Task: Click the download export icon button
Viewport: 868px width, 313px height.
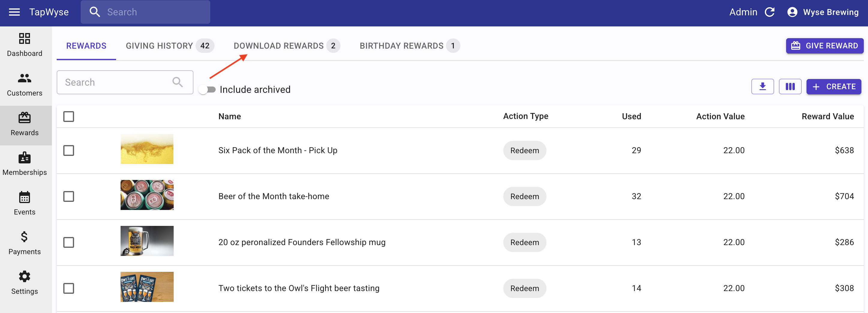Action: [762, 87]
